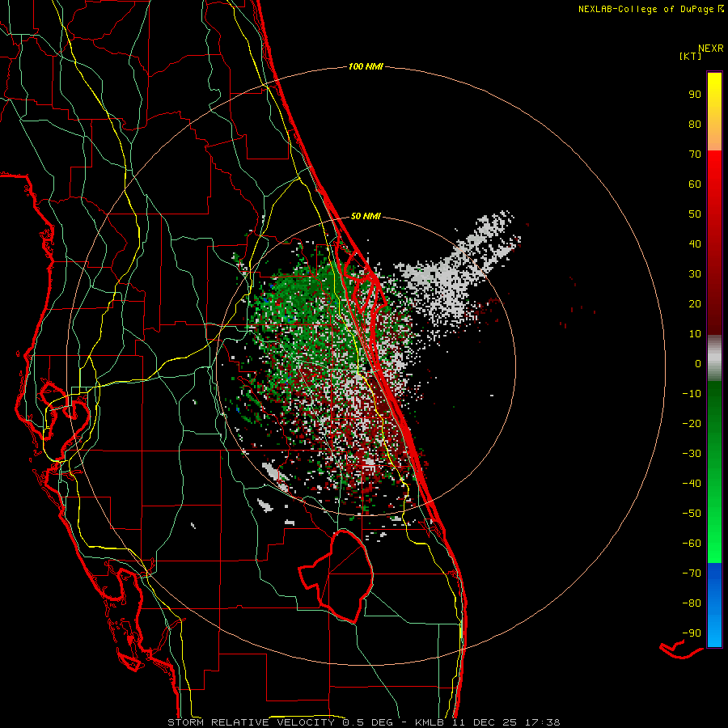The image size is (728, 728).
Task: Click the -60 value on velocity scale
Action: click(x=692, y=544)
